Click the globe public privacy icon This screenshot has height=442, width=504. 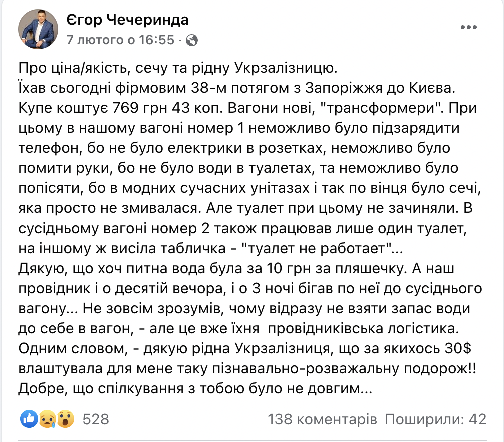(x=192, y=40)
